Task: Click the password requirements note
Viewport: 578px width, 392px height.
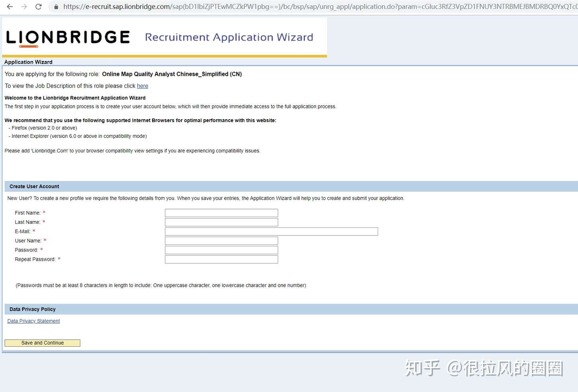Action: click(161, 286)
